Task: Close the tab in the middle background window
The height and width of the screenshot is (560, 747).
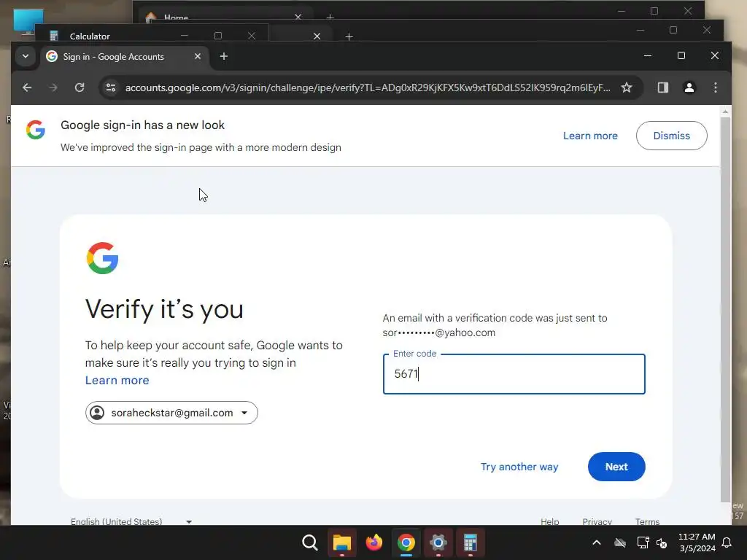Action: point(317,36)
